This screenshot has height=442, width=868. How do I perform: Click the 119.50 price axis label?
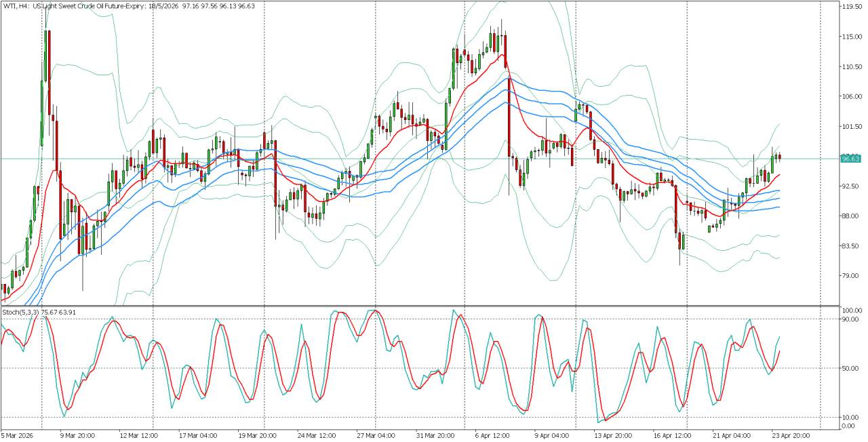851,7
